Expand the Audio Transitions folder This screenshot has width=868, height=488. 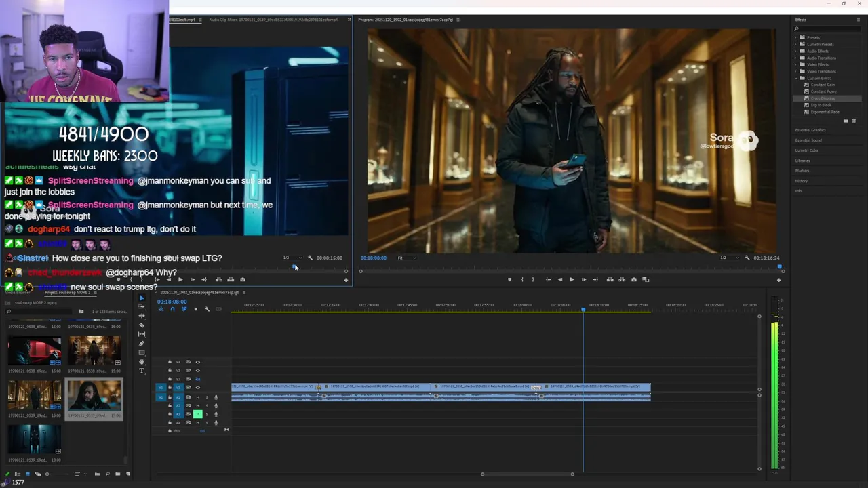click(797, 58)
